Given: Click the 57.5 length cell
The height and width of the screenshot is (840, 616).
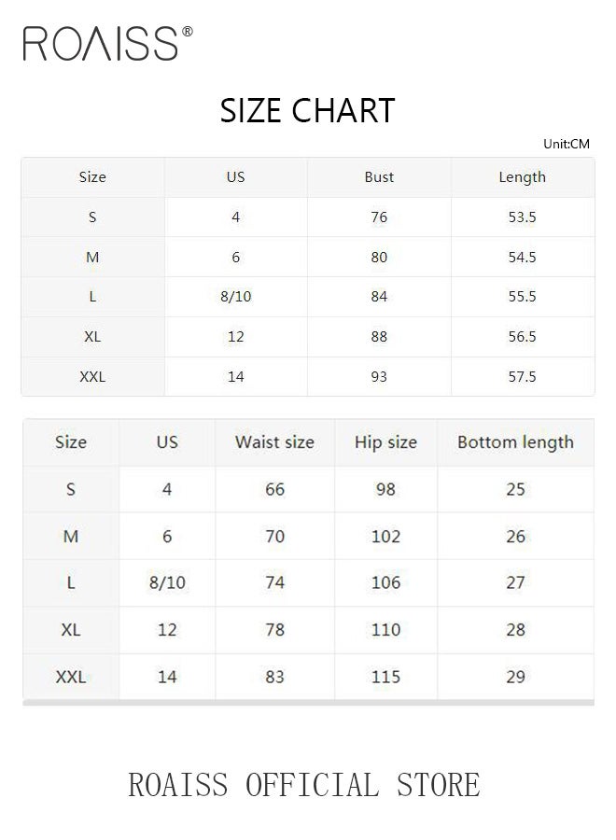Looking at the screenshot, I should coord(522,377).
